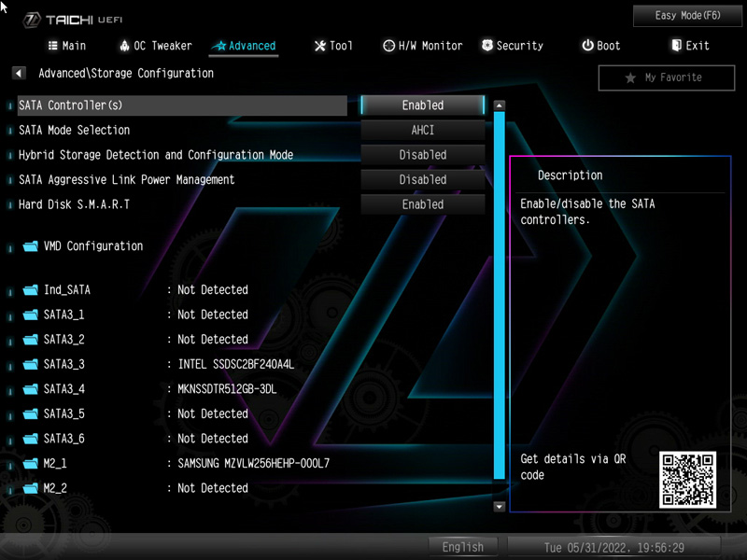
Task: Change Hybrid Storage Detection Disabled value
Action: (423, 155)
